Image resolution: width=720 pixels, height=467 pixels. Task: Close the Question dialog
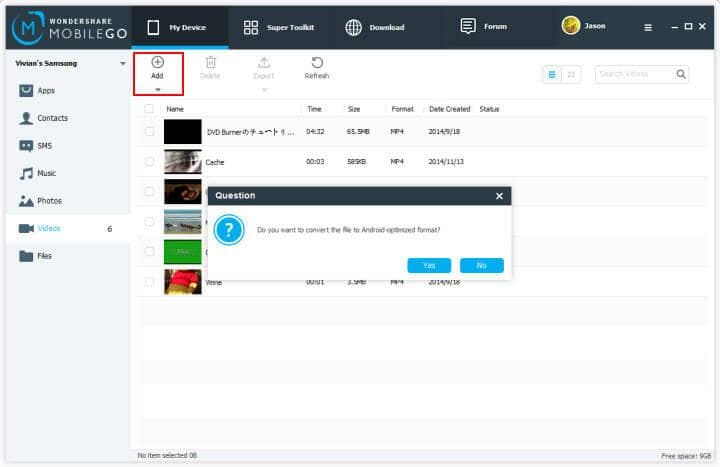(499, 196)
